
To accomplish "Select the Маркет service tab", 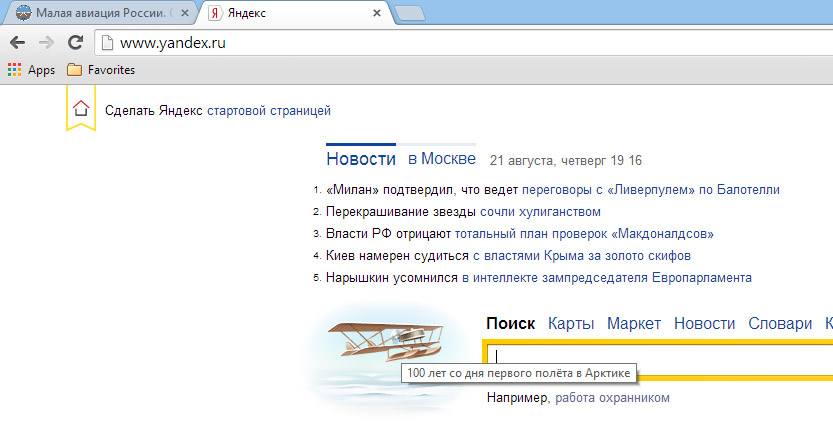I will pyautogui.click(x=634, y=323).
